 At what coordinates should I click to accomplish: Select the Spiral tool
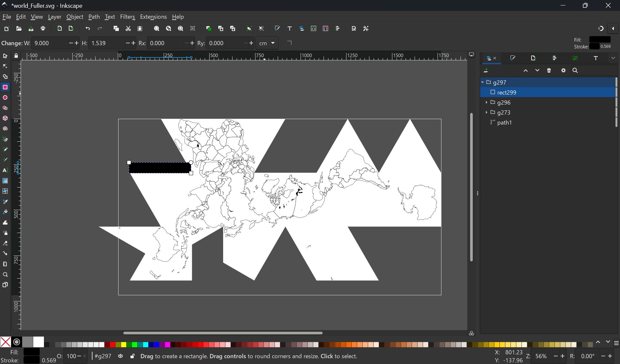[5, 129]
